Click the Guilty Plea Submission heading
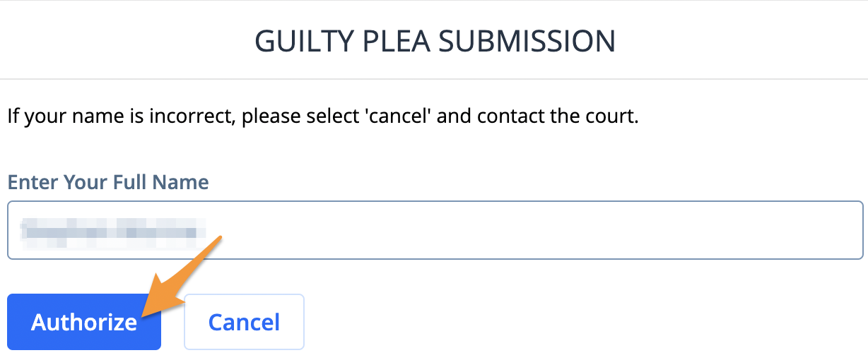Viewport: 868px width, 360px height. tap(435, 42)
